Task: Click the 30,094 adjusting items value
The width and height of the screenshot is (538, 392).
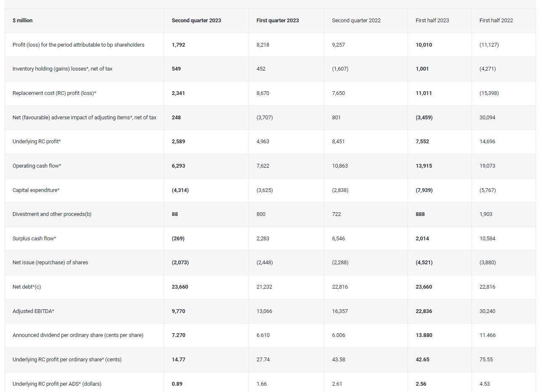Action: pos(487,118)
